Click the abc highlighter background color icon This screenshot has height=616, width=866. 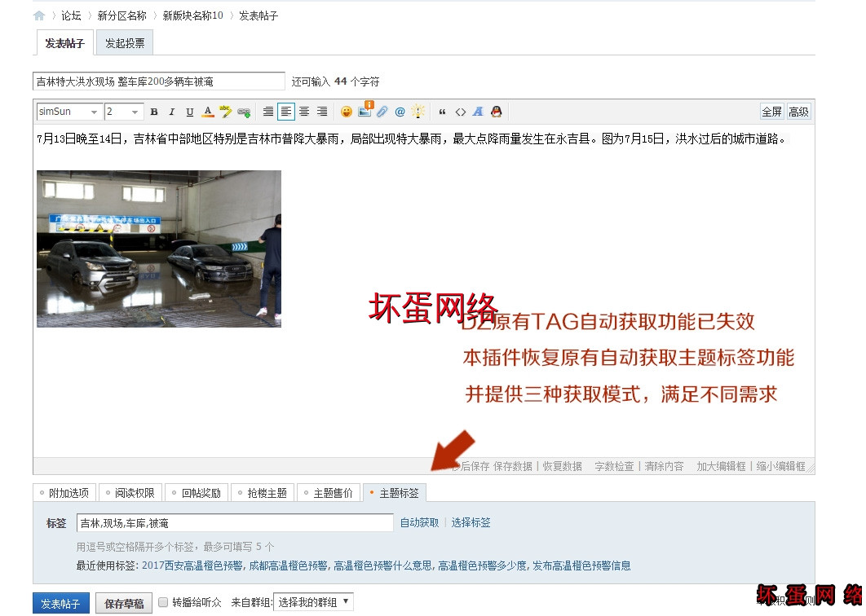tap(225, 112)
